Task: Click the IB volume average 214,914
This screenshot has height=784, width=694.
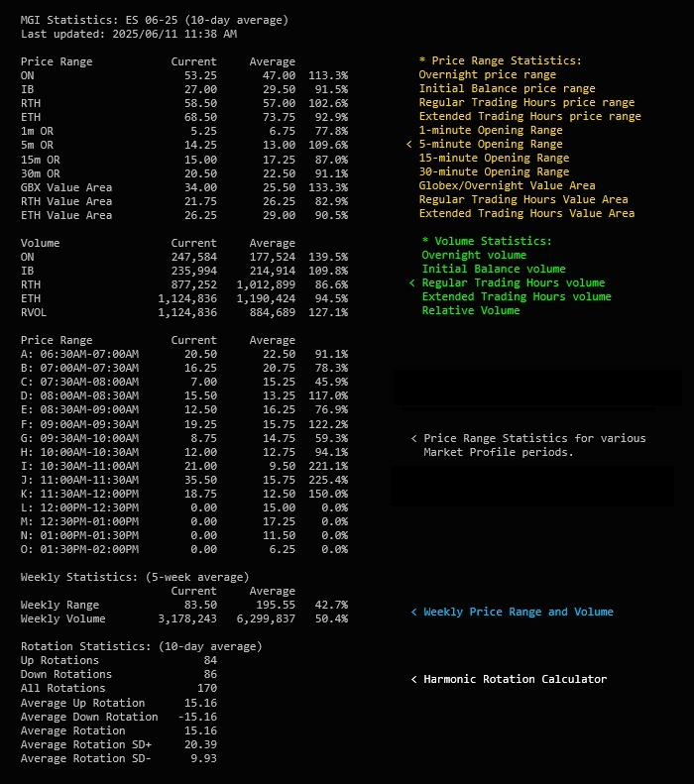Action: coord(273,271)
